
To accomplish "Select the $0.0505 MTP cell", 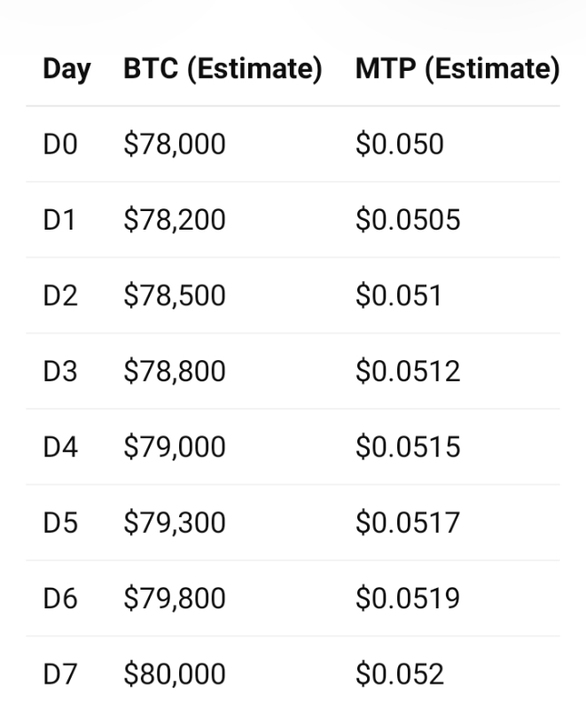I will click(408, 220).
